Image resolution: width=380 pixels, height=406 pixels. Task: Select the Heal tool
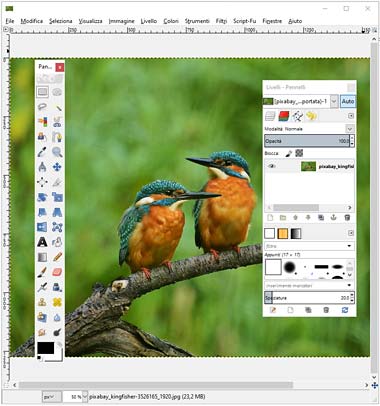tap(57, 302)
